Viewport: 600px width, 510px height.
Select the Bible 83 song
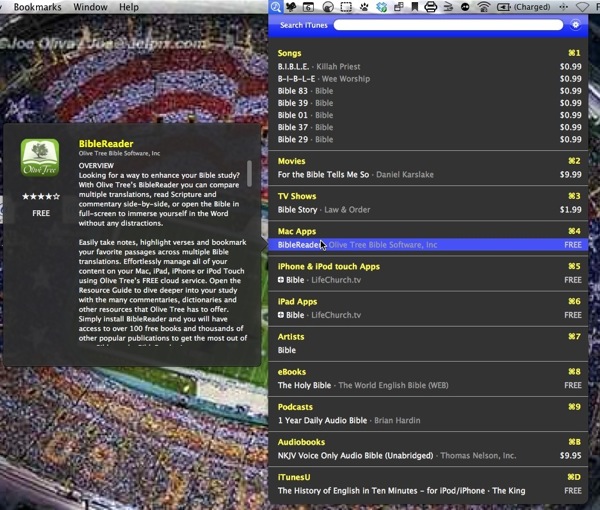429,91
